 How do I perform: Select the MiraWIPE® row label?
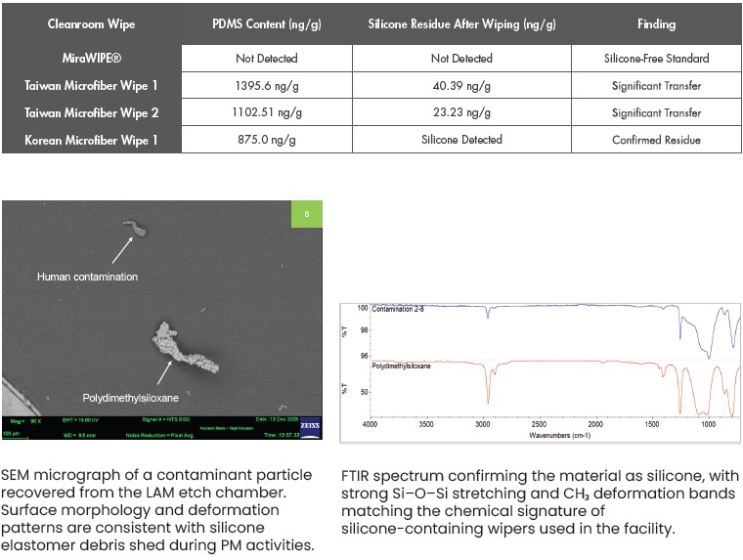click(91, 59)
